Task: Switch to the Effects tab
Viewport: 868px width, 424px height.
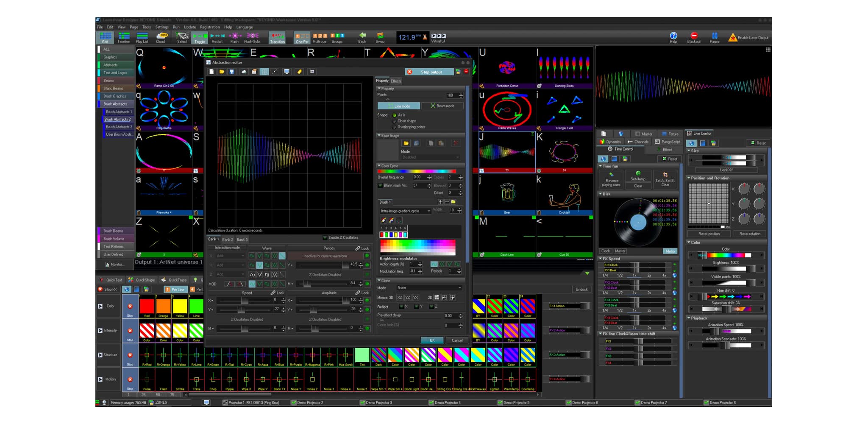Action: pyautogui.click(x=396, y=81)
